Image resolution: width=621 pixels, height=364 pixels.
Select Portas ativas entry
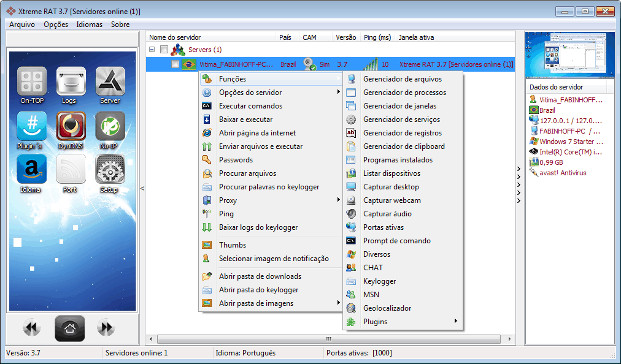point(403,227)
